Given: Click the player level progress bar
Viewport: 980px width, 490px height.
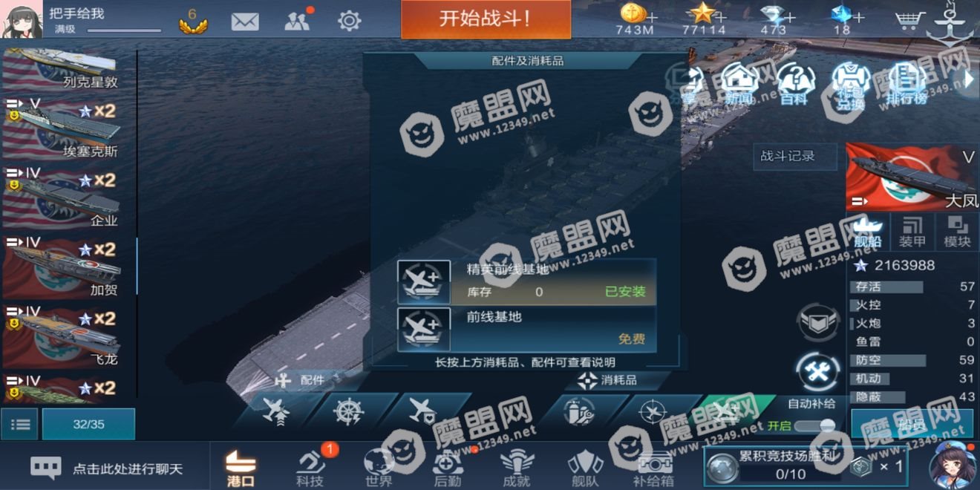Looking at the screenshot, I should [124, 30].
